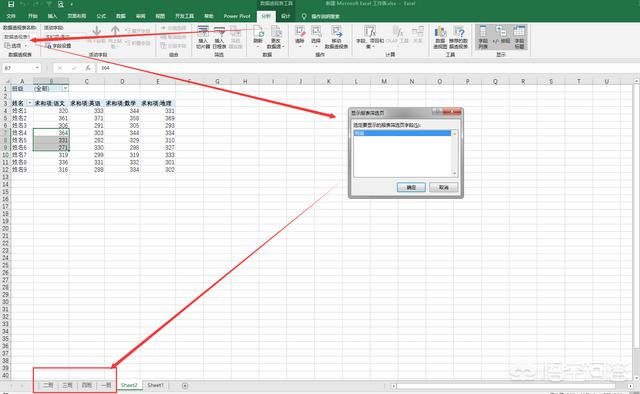
Task: Toggle the Field List display button
Action: coord(483,37)
